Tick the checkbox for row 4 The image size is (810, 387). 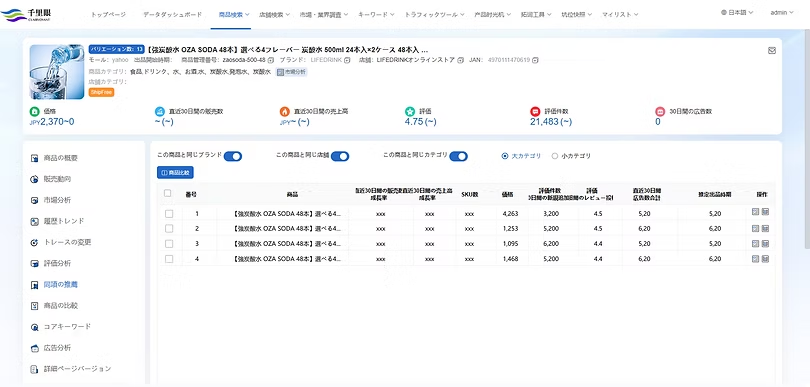169,259
